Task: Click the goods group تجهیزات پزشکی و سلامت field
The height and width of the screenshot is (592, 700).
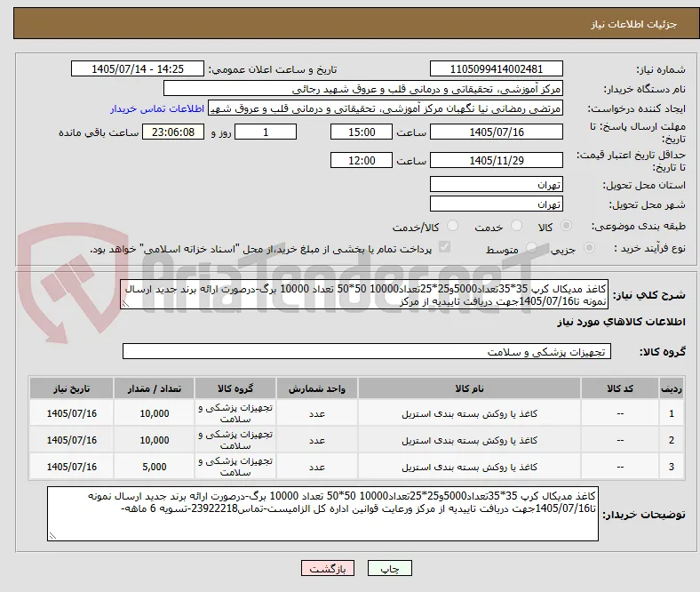Action: [367, 351]
